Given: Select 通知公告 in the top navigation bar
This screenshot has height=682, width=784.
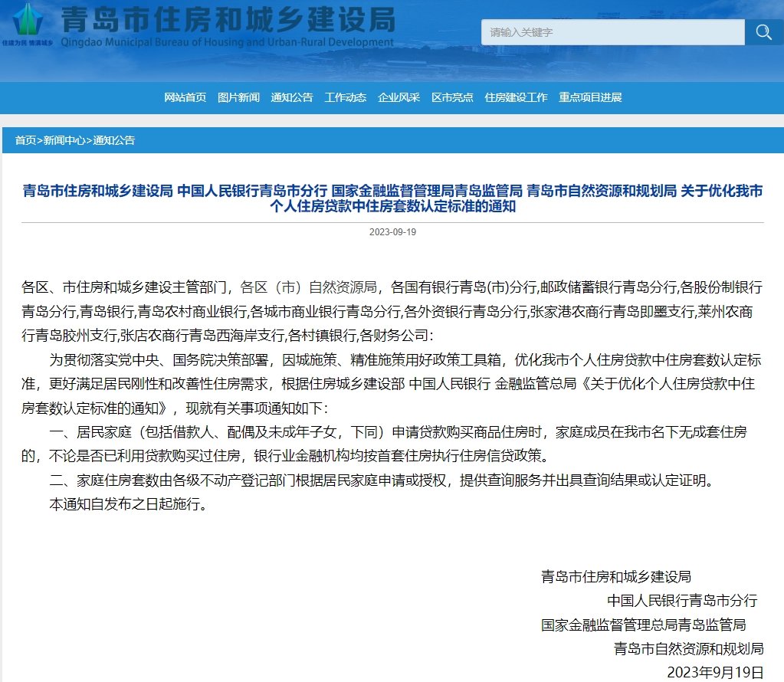Looking at the screenshot, I should (x=292, y=97).
